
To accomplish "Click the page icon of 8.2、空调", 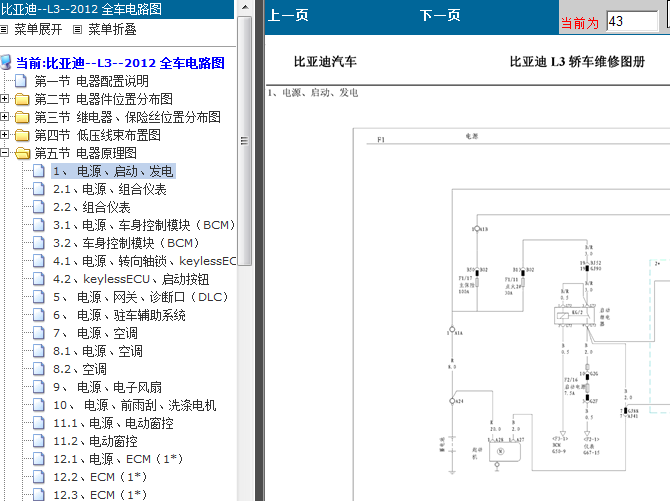I will pos(39,369).
